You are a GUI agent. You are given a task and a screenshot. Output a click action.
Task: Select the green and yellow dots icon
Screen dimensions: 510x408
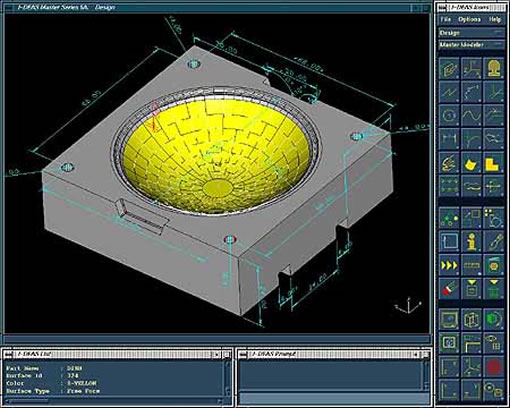[x=449, y=218]
